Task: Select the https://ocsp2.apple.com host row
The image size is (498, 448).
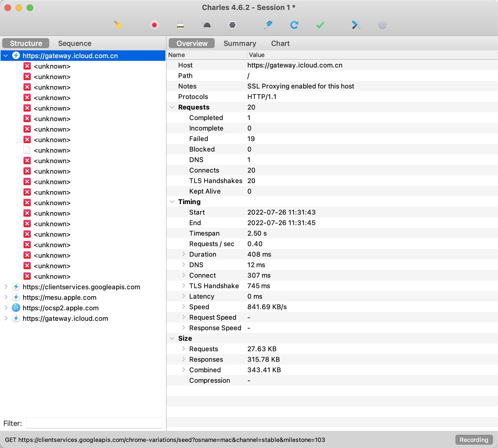Action: (83, 308)
